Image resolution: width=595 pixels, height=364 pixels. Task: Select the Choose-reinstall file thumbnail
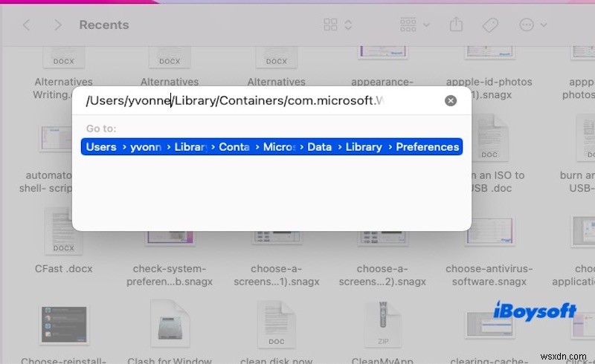point(64,325)
